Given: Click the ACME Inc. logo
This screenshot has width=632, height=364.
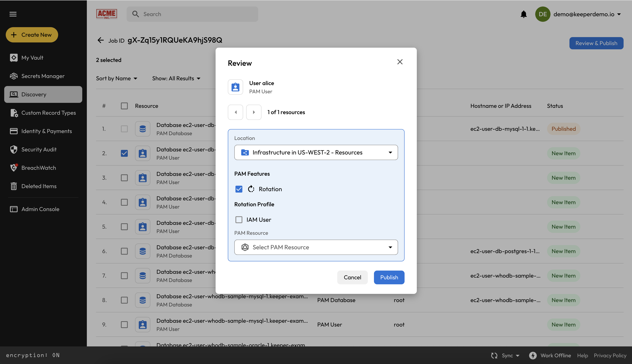Looking at the screenshot, I should click(x=107, y=14).
